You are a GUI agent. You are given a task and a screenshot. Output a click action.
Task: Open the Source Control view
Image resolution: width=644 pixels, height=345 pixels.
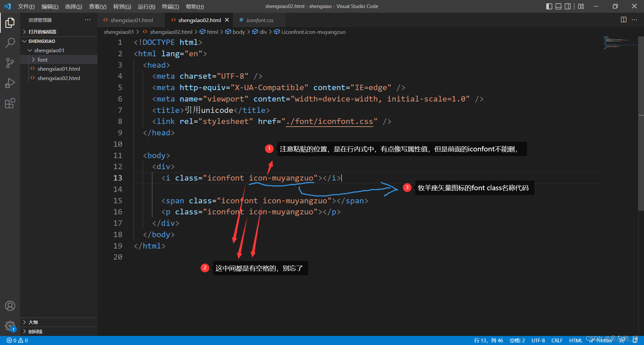click(10, 63)
